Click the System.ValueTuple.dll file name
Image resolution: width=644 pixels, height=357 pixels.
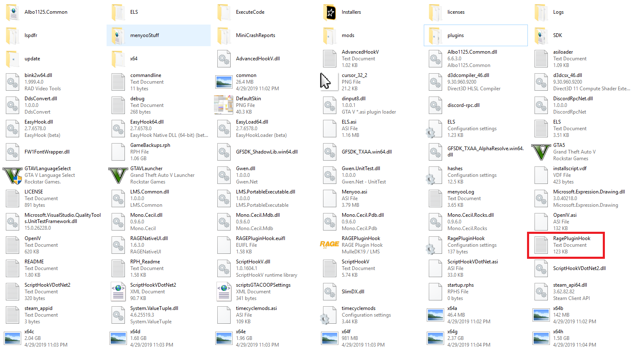[154, 308]
